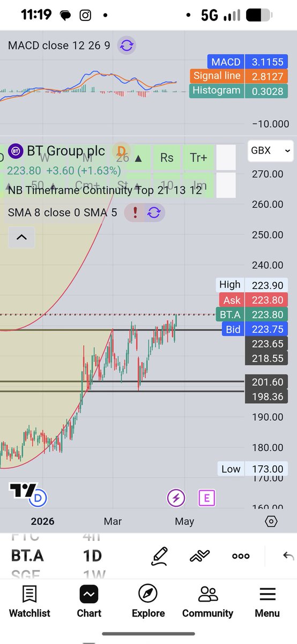This screenshot has height=644, width=297.
Task: Open the 1D timeframe picker
Action: click(x=92, y=555)
